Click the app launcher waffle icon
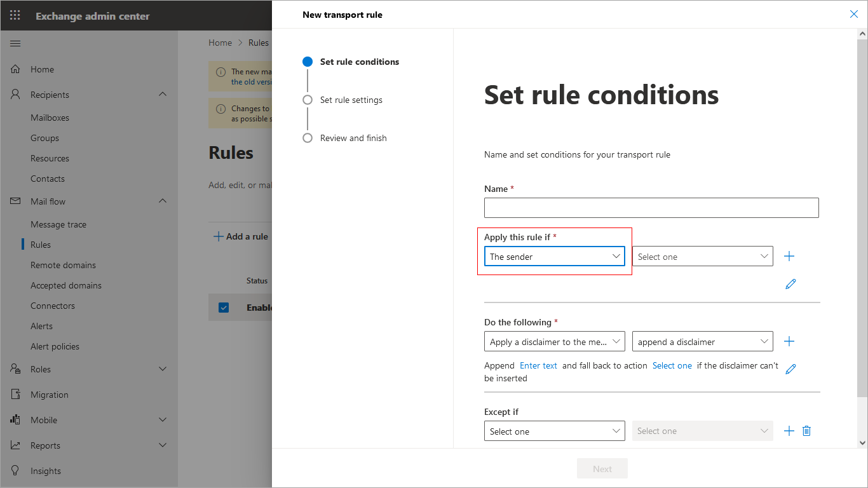This screenshot has width=868, height=488. [15, 15]
